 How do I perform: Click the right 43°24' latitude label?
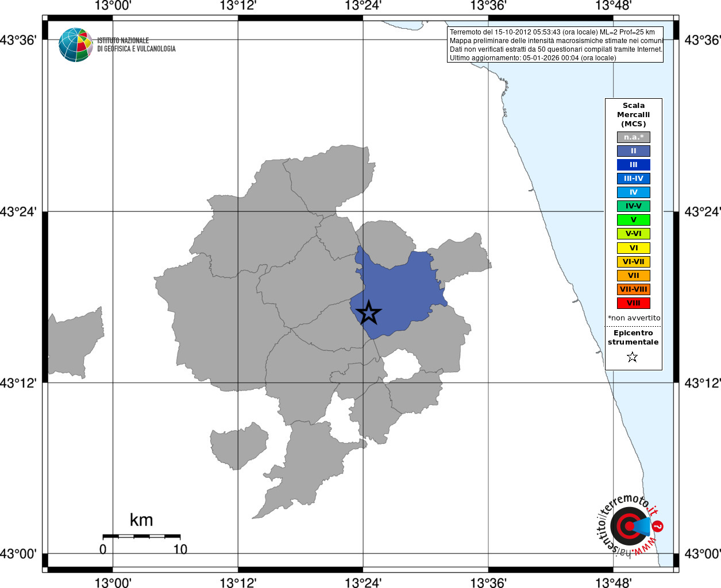(x=702, y=212)
